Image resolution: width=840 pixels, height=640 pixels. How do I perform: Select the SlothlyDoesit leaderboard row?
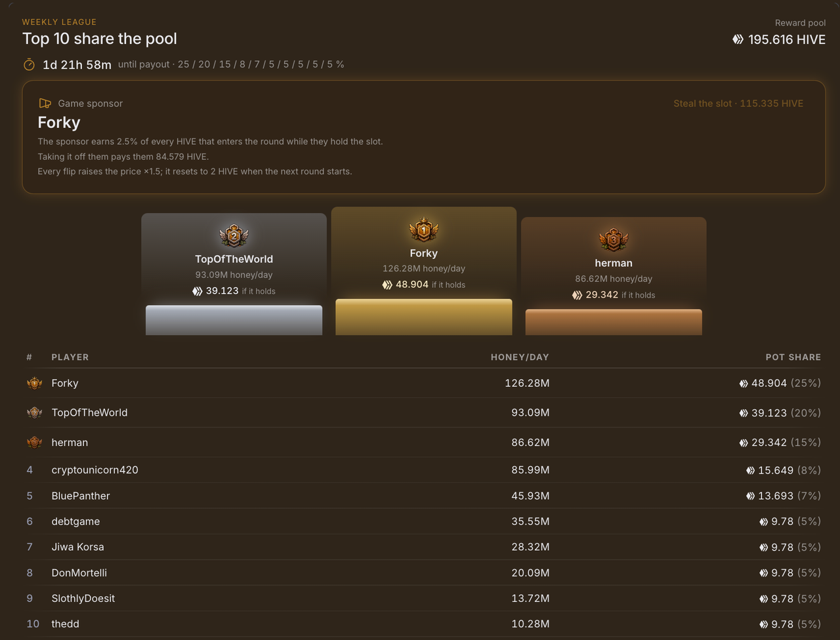pyautogui.click(x=424, y=598)
